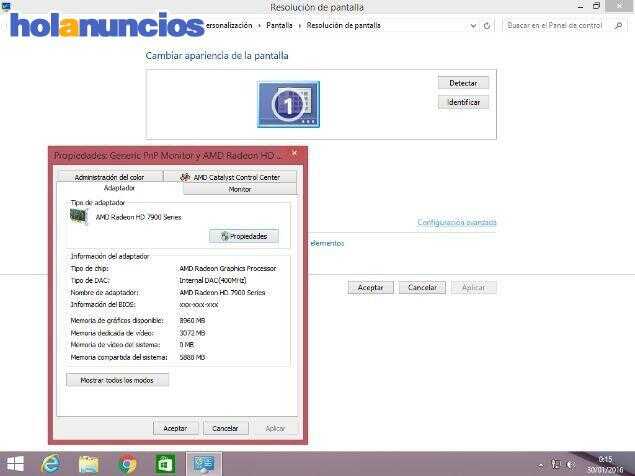Screen dimensions: 635x476
Task: Click the graphics adapter card icon
Action: point(79,217)
